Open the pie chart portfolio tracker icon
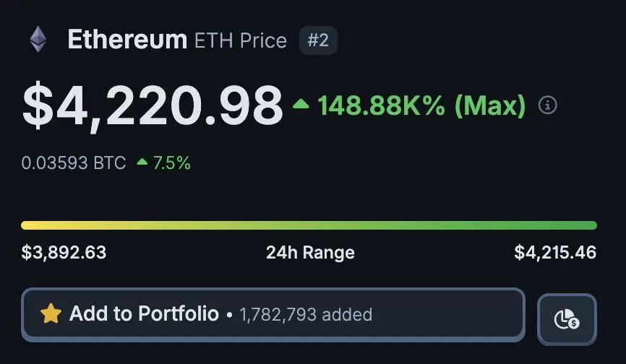 pyautogui.click(x=567, y=319)
